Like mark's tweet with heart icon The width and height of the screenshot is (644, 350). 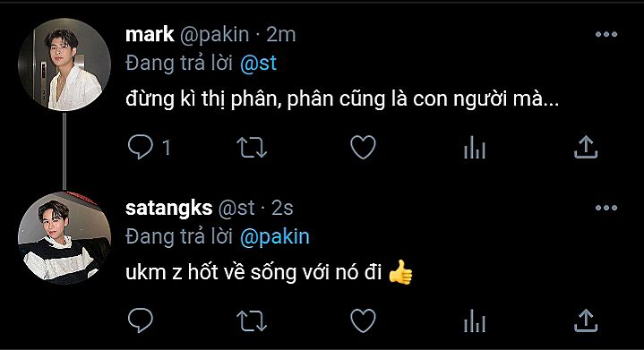(363, 147)
